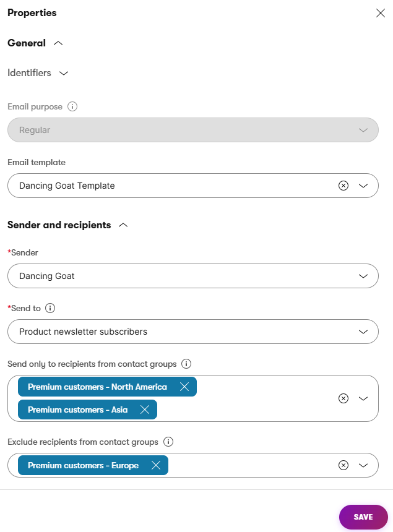Click the Send to info icon
This screenshot has width=393, height=532.
(x=51, y=307)
